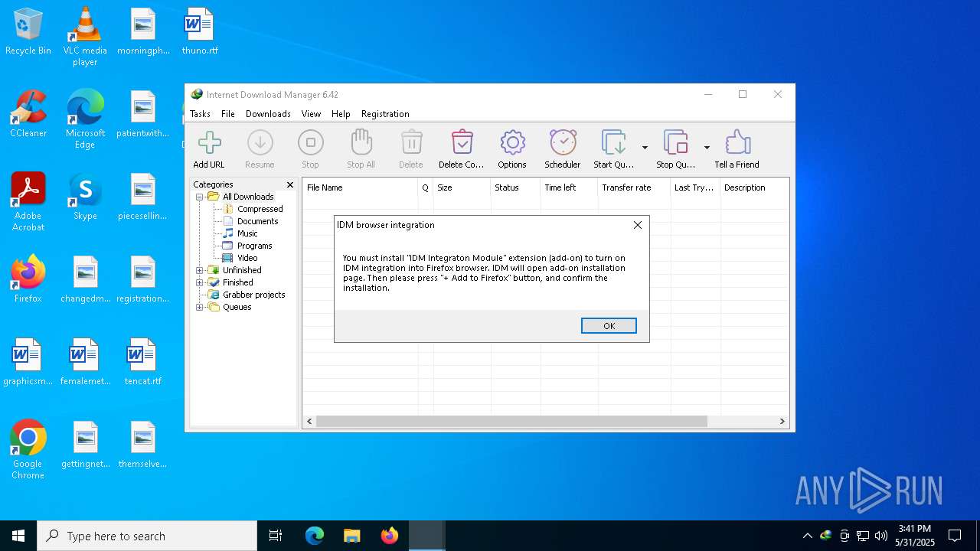Click the Start Queue toolbar icon
980x551 pixels.
point(614,143)
